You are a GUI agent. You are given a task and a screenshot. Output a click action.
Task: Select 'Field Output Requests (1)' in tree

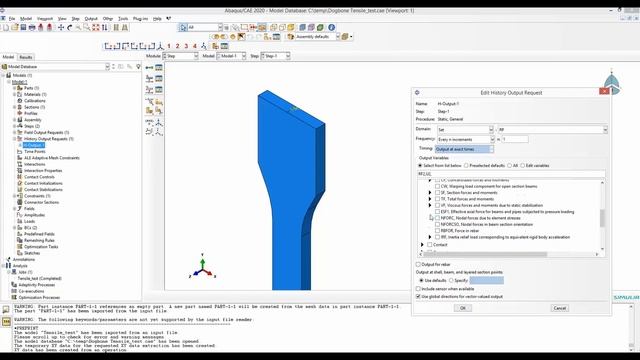(x=46, y=133)
